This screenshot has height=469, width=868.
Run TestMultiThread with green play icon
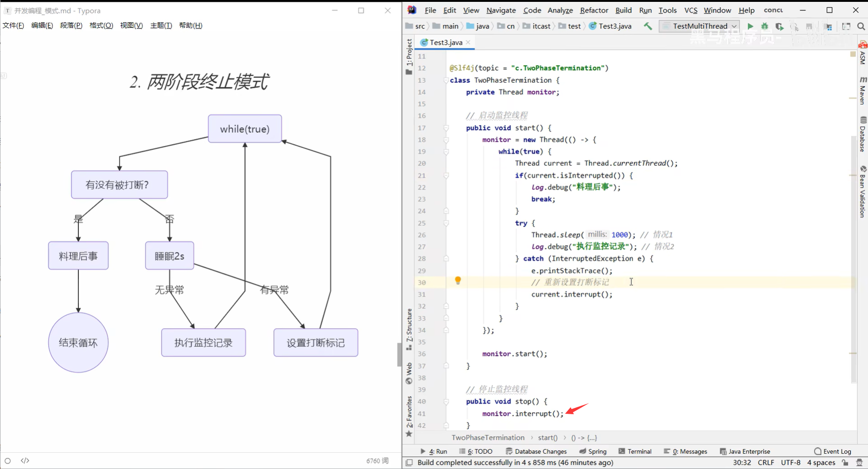pyautogui.click(x=750, y=26)
